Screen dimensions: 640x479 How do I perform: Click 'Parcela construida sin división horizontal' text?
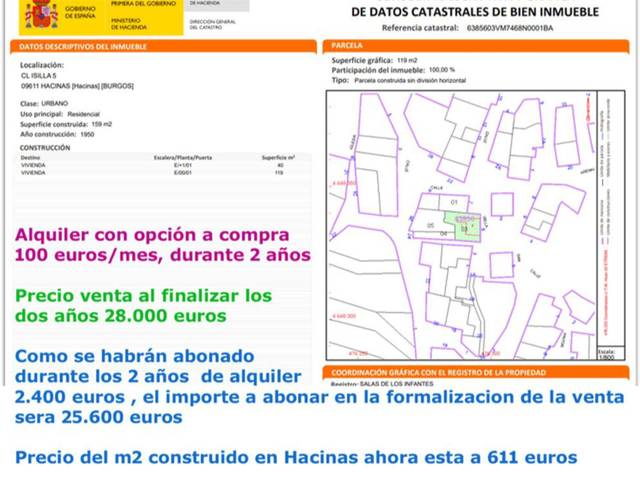click(410, 81)
